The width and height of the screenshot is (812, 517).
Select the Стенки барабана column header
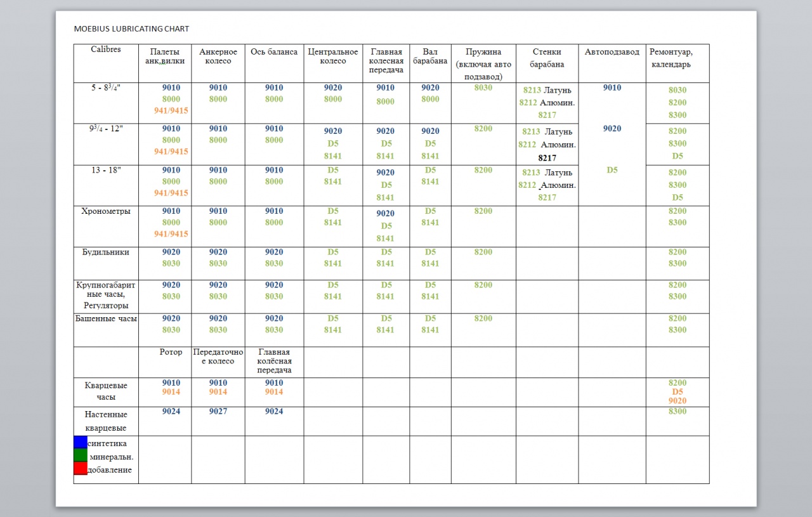547,58
